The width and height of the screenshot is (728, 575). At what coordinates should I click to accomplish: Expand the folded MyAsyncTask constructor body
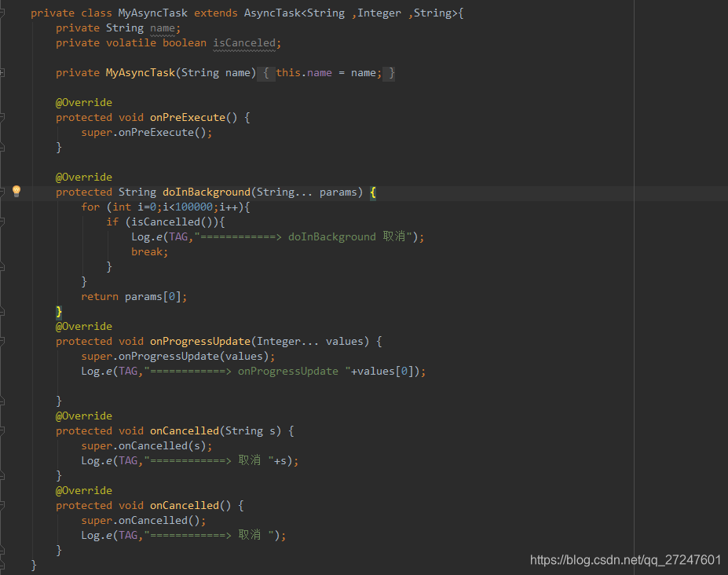(x=2, y=72)
